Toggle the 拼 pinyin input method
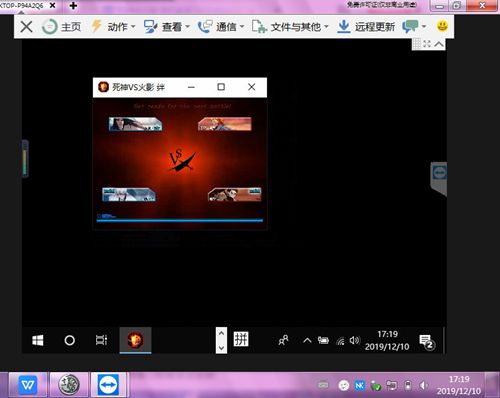Screen dimensions: 500x398 [x=241, y=339]
